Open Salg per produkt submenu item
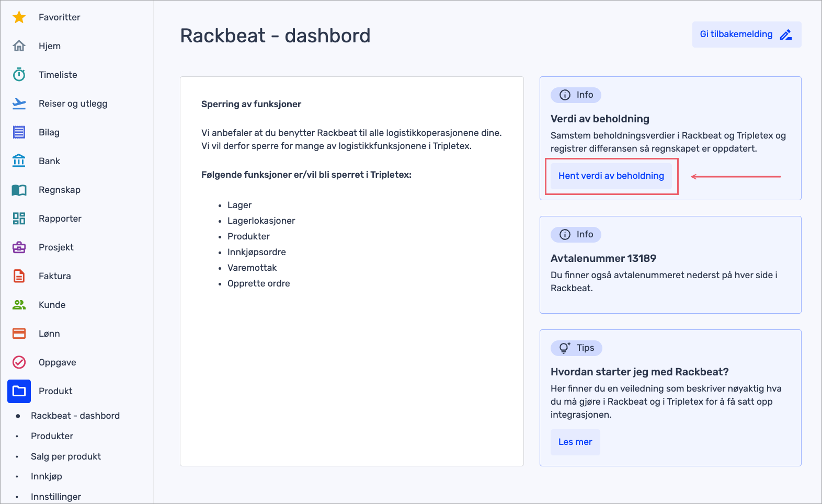Viewport: 822px width, 504px height. (66, 456)
